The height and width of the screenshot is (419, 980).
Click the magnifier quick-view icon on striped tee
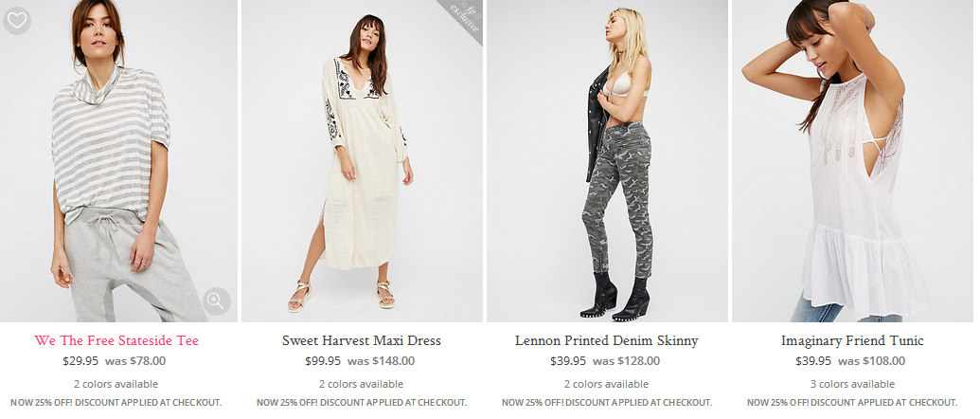[216, 301]
